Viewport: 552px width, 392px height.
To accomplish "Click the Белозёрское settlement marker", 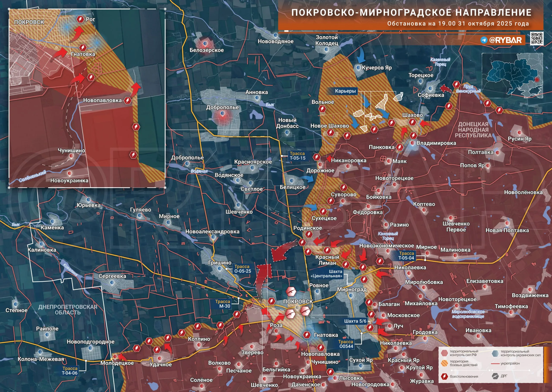I will [205, 44].
